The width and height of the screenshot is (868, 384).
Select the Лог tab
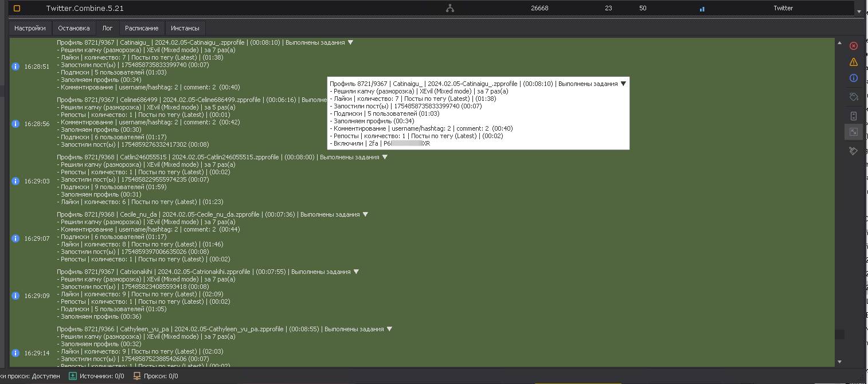[x=108, y=28]
